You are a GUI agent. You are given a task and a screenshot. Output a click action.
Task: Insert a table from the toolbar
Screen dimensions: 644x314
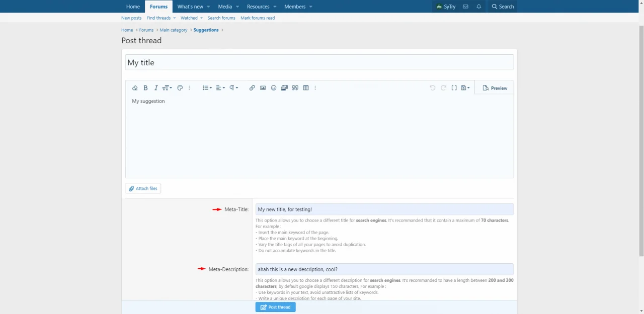[306, 88]
